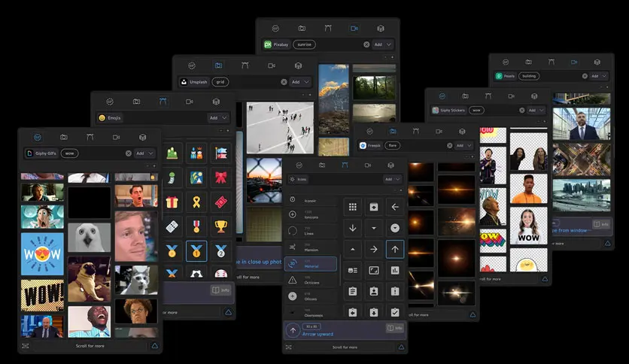Select the circled dropdown arrow icon in Icons panel

(x=395, y=228)
